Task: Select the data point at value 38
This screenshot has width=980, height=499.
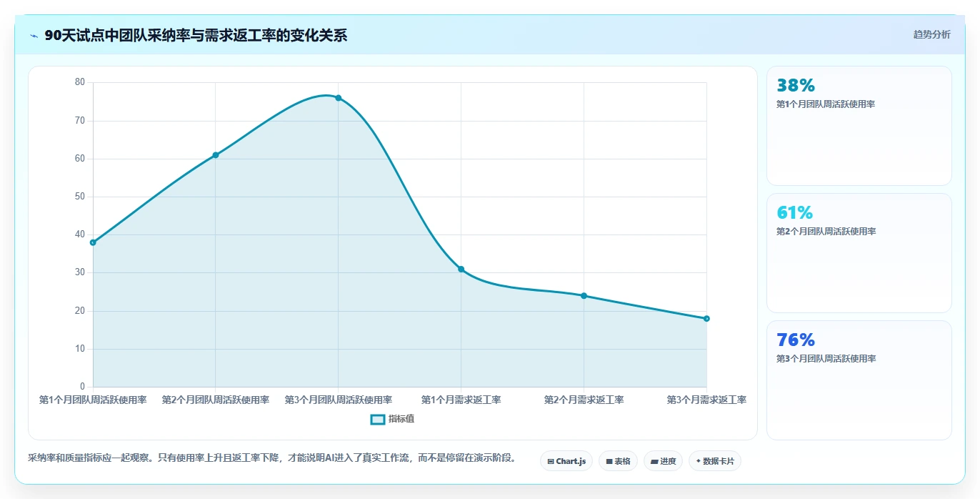Action: tap(93, 242)
